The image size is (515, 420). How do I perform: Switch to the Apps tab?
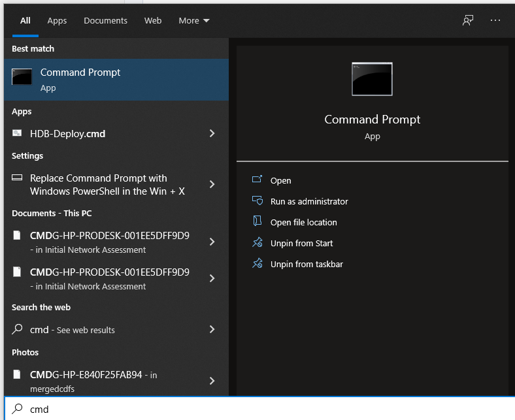point(57,21)
